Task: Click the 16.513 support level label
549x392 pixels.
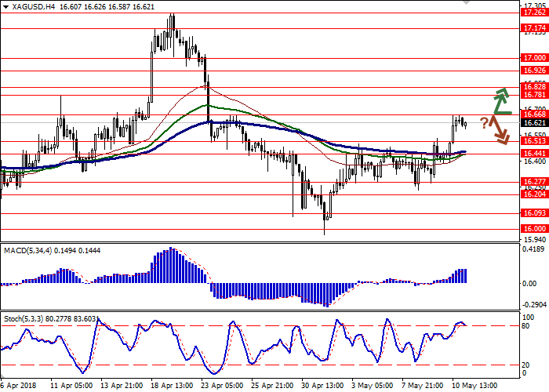Action: [x=534, y=142]
